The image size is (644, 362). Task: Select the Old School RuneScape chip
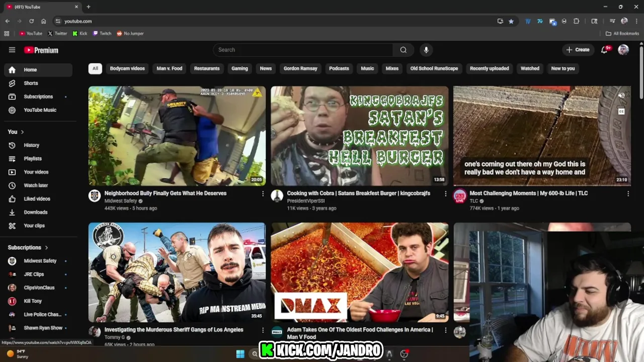coord(434,68)
